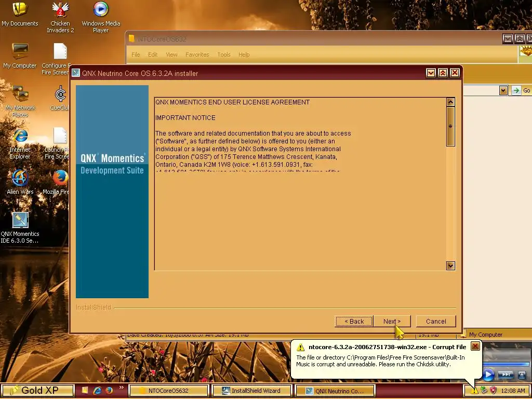This screenshot has height=399, width=532.
Task: Select the My Network Places desktop icon
Action: coord(20,101)
